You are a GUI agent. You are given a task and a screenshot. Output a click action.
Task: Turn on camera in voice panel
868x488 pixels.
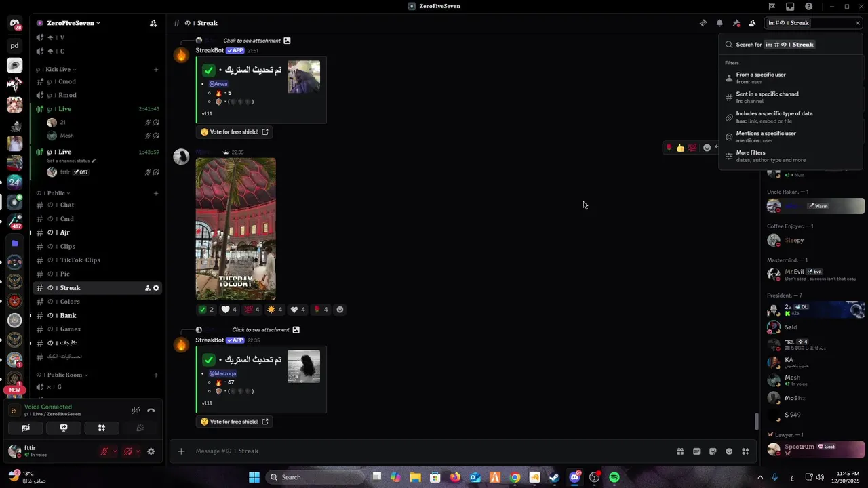coord(25,428)
